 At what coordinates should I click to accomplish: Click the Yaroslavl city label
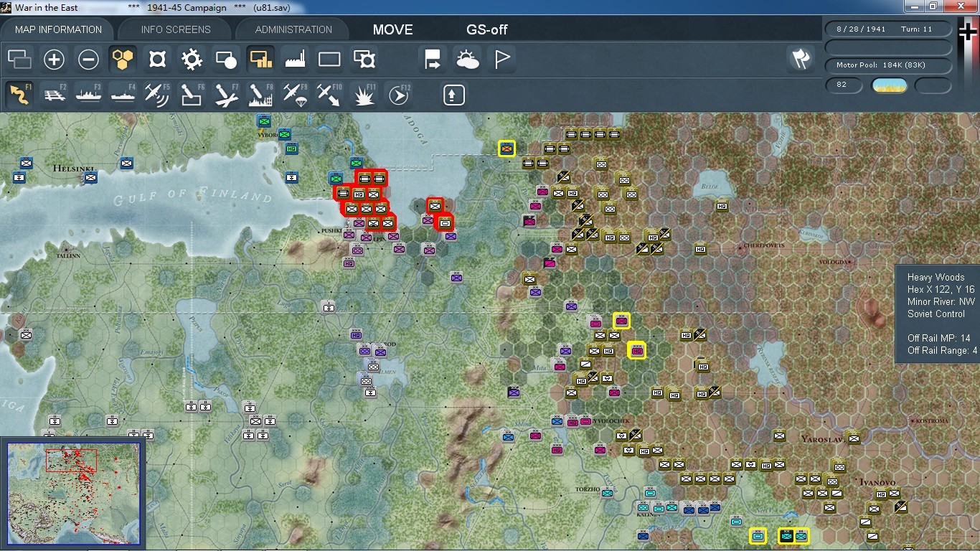[823, 438]
